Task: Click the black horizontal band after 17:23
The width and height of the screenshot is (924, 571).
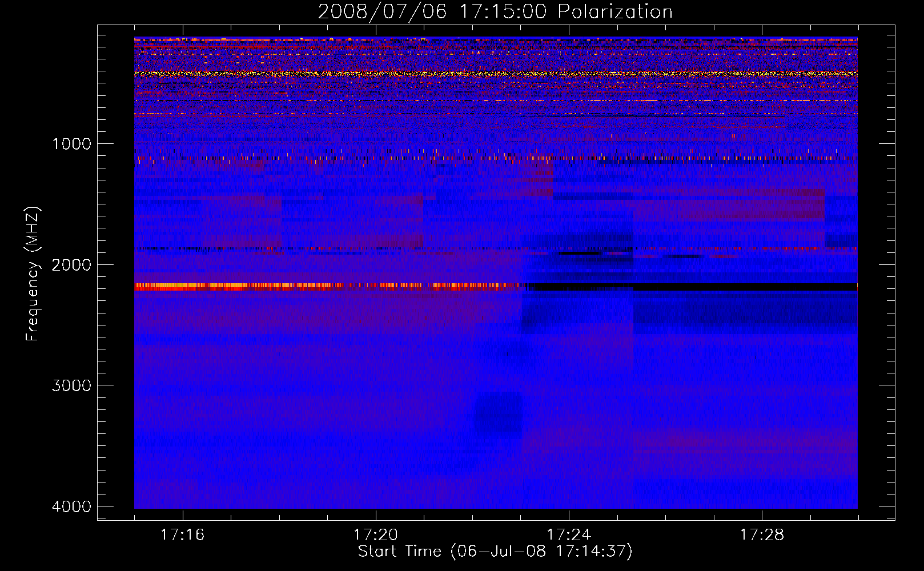Action: point(691,287)
